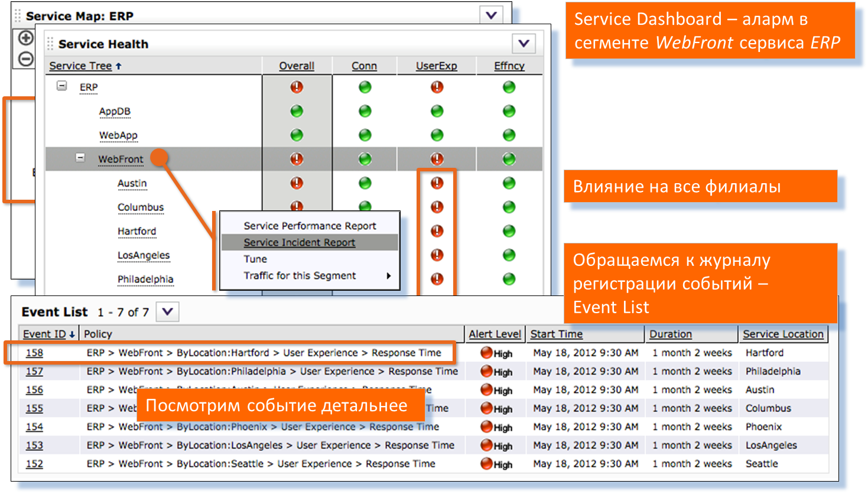868x494 pixels.
Task: Collapse the WebFront tree node
Action: point(80,158)
